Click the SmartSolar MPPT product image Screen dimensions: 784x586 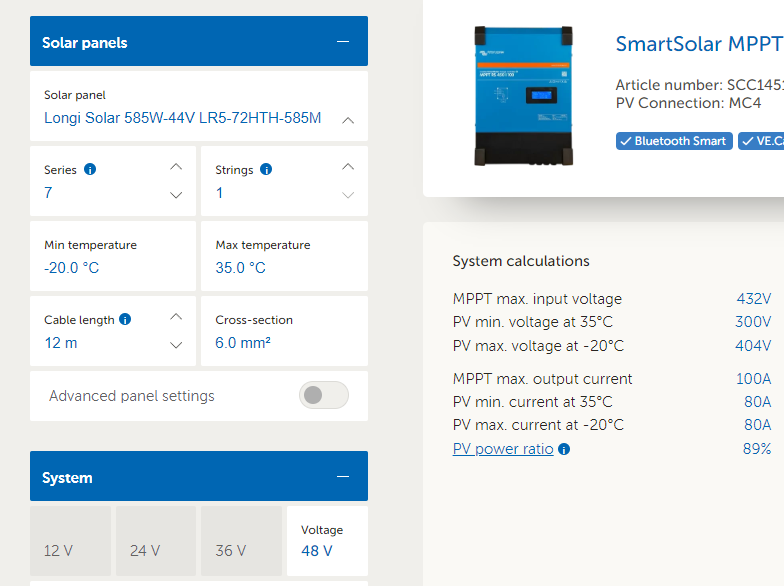coord(523,96)
